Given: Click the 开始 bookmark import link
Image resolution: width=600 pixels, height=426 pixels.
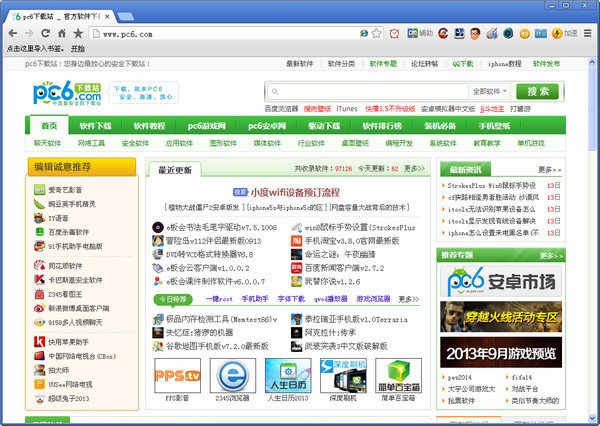Looking at the screenshot, I should click(78, 49).
